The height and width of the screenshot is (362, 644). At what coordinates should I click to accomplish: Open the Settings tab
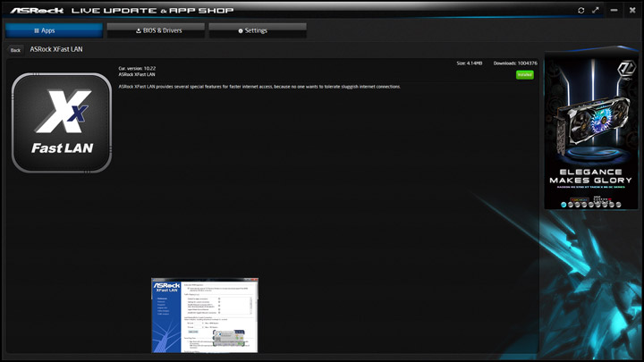[x=258, y=30]
